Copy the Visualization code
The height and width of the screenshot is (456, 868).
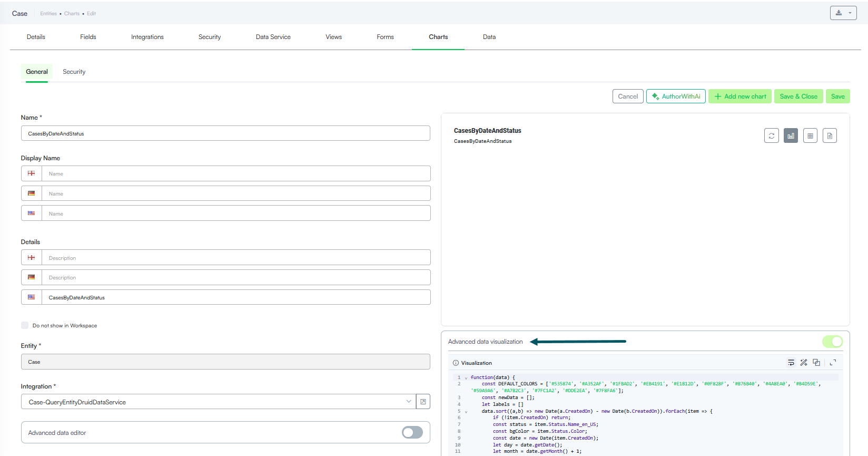(816, 362)
